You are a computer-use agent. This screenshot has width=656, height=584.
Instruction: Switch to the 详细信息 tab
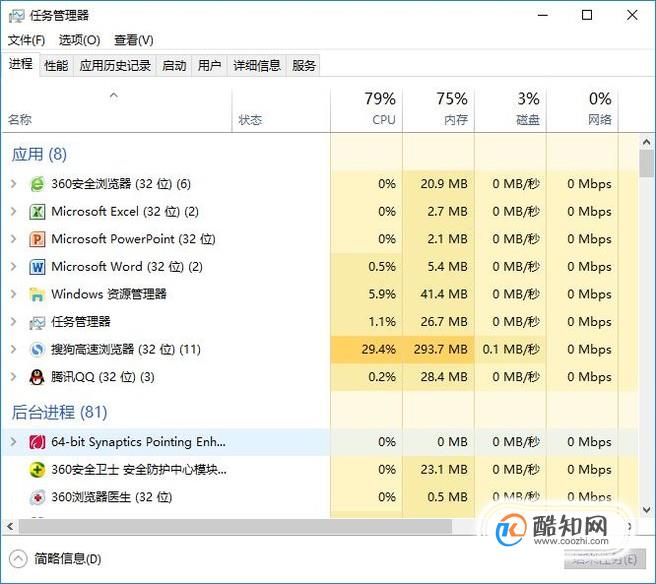(x=257, y=65)
